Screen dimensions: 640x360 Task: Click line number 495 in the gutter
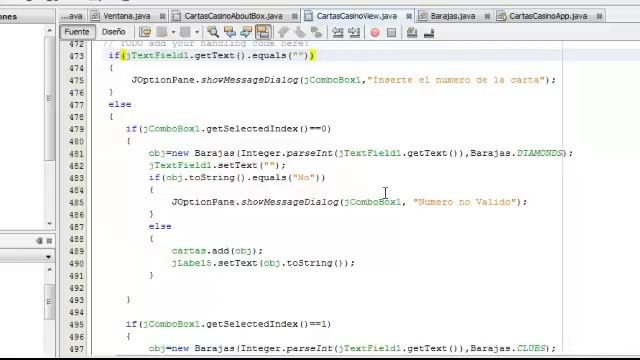point(76,324)
